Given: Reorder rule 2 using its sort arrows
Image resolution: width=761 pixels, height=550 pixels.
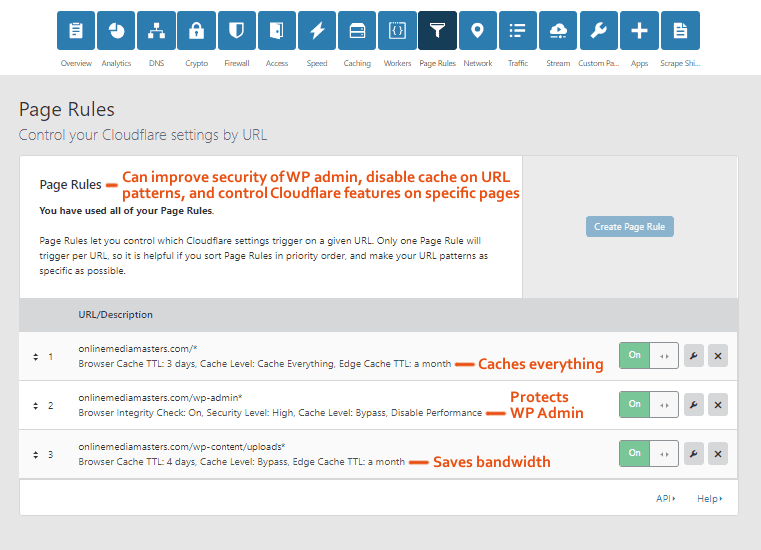Looking at the screenshot, I should click(35, 406).
